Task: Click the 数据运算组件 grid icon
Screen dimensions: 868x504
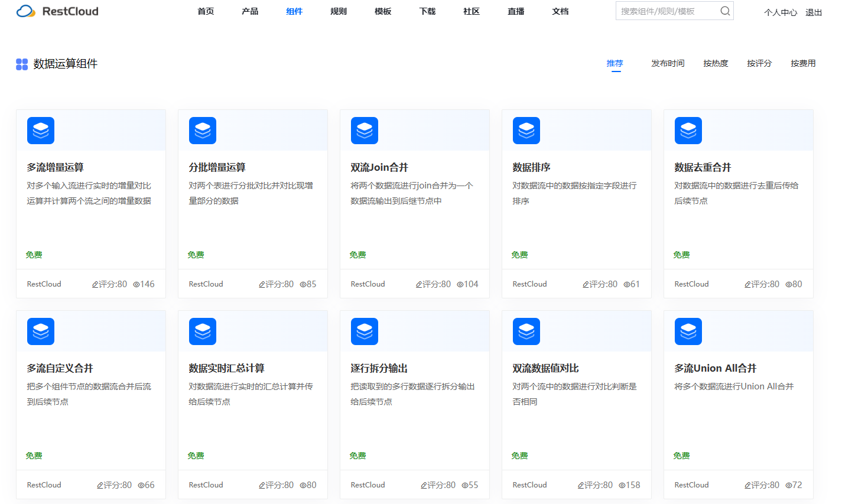Action: (x=22, y=64)
